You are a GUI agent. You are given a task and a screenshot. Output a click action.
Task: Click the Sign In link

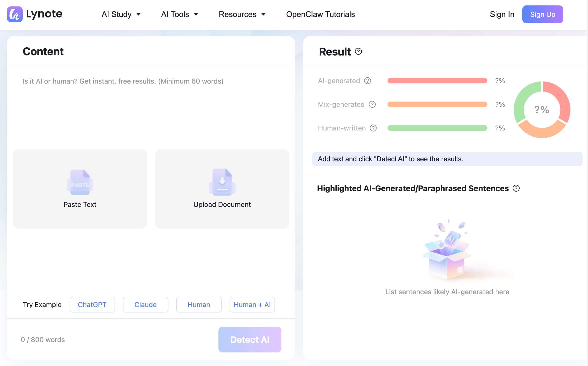[x=502, y=14]
